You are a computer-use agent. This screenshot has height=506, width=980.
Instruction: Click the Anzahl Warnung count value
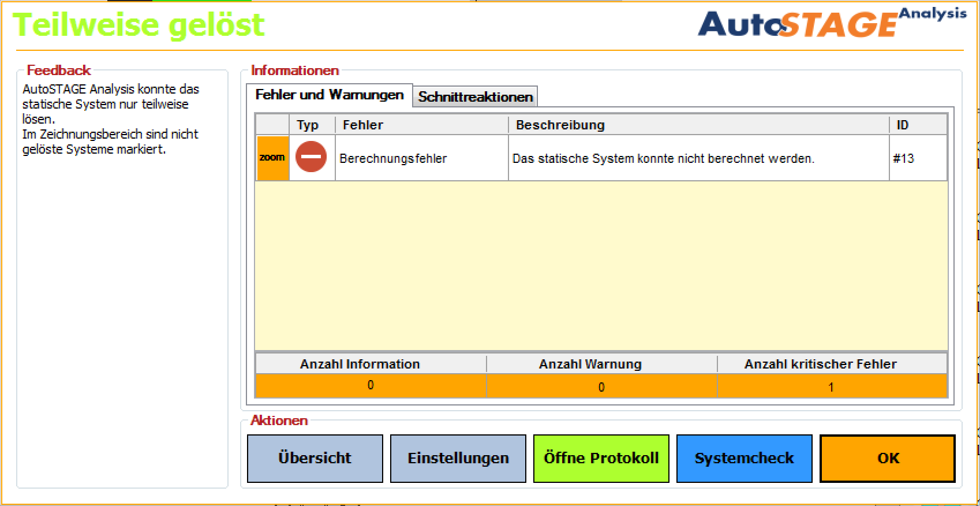coord(601,386)
